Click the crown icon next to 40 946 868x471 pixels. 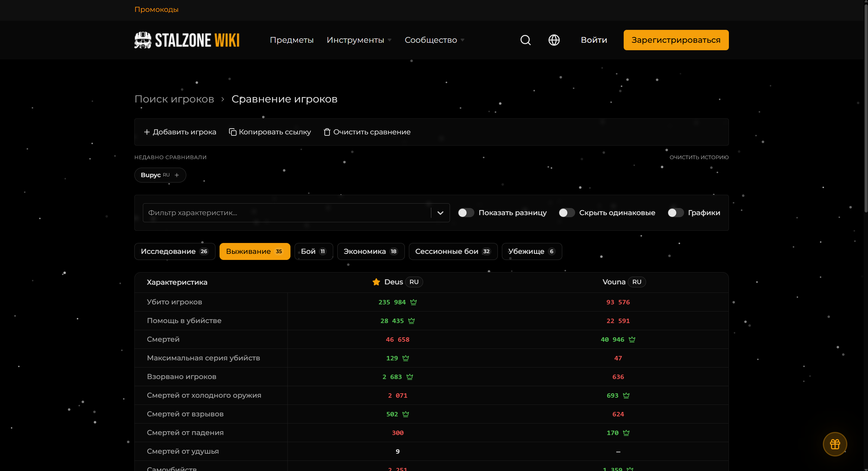632,339
